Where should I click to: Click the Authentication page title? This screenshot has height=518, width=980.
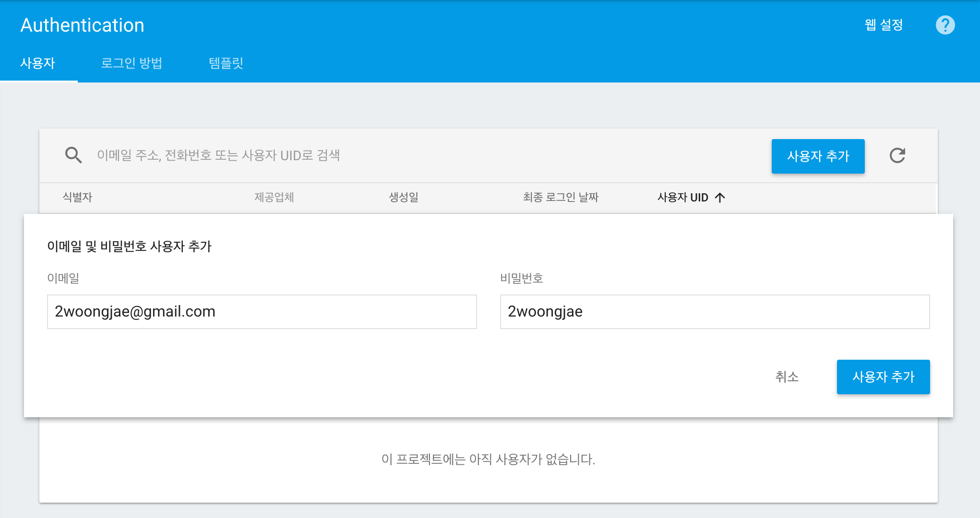(x=82, y=25)
